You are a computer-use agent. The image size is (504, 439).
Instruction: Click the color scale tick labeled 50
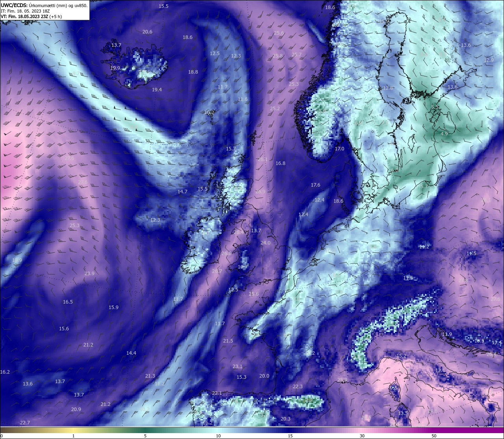click(434, 436)
